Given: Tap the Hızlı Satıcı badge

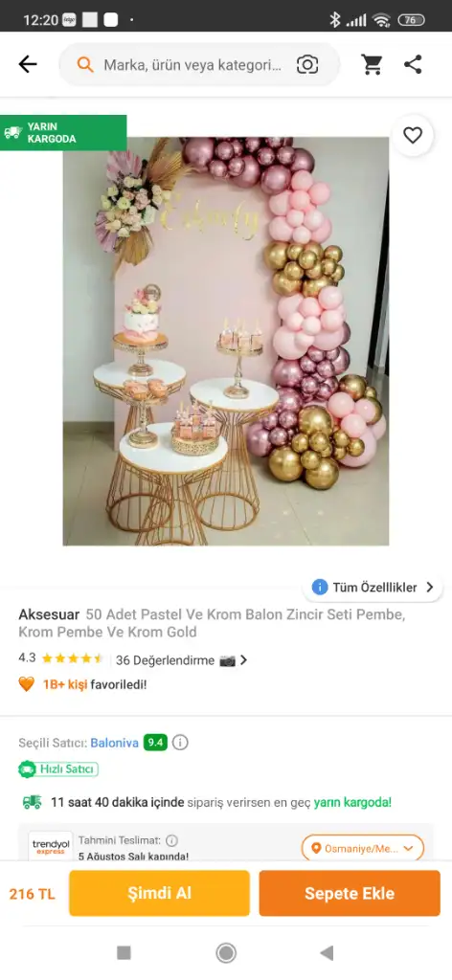Looking at the screenshot, I should pos(58,768).
